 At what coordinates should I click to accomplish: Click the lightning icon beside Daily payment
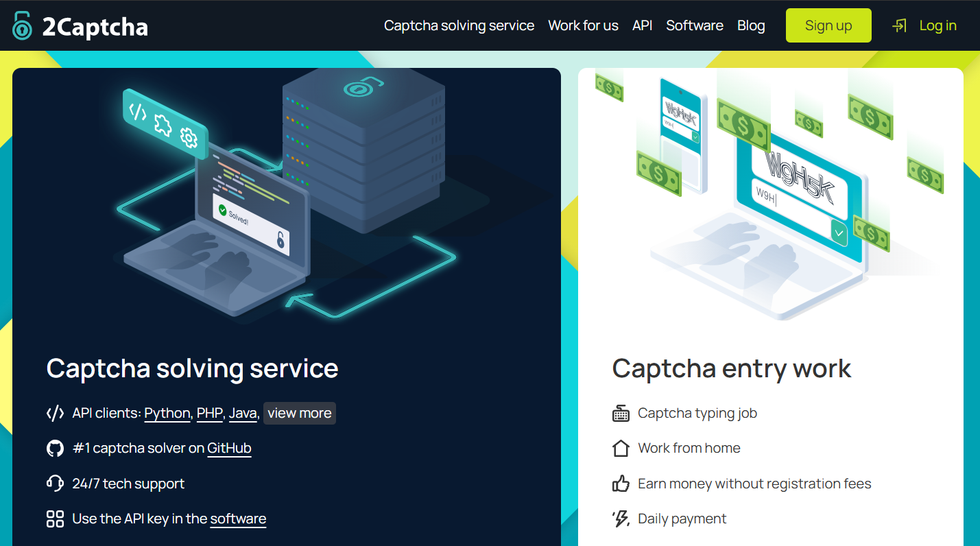621,519
